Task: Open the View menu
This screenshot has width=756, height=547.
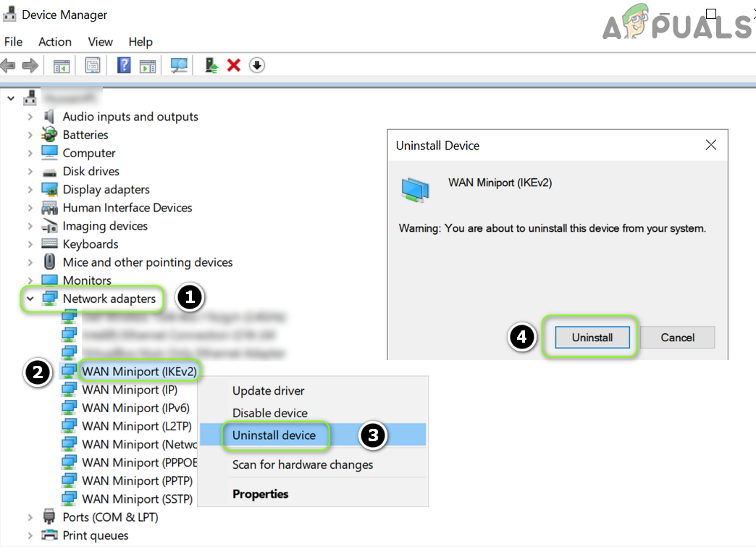Action: click(100, 42)
